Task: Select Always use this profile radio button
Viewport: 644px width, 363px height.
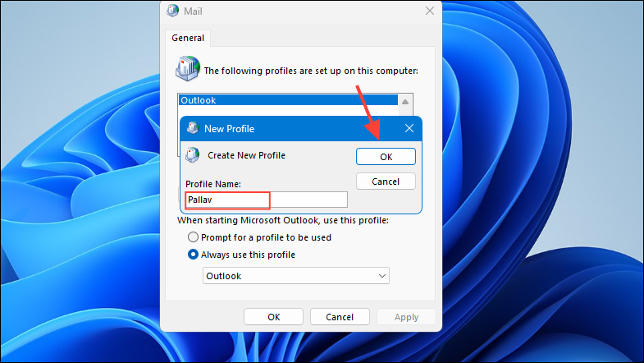Action: pos(193,255)
